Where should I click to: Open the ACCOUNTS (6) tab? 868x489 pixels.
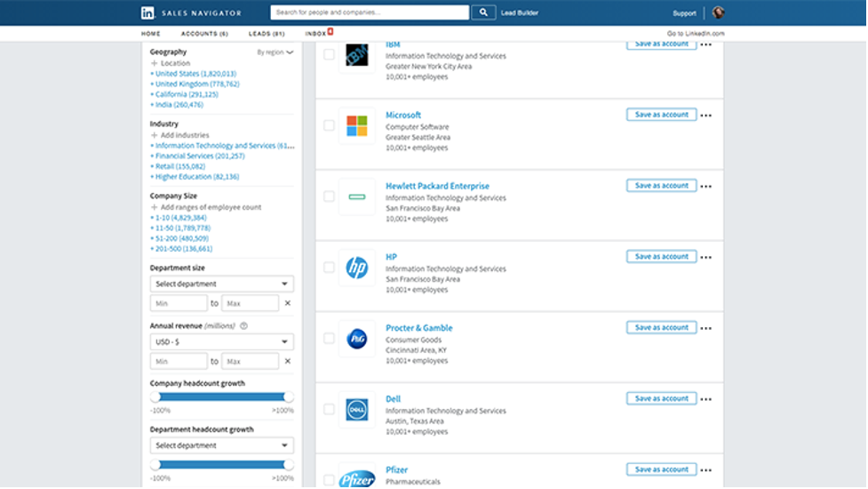pos(205,34)
